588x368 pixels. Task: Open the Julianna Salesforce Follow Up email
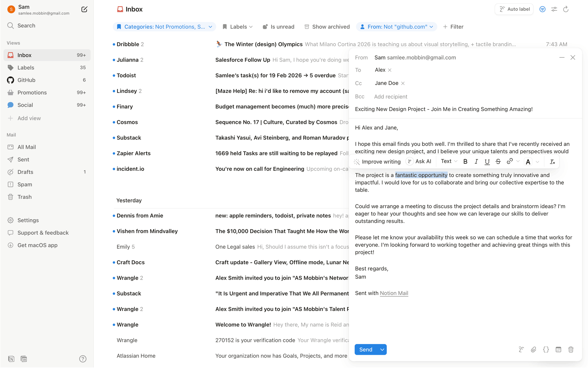[x=230, y=60]
